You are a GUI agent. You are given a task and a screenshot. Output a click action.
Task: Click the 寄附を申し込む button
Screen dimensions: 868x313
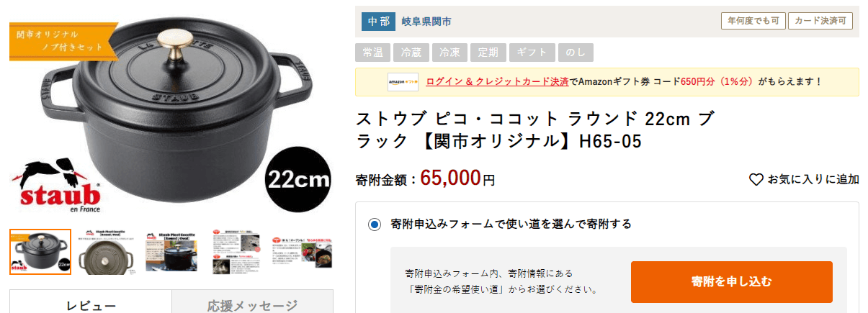[x=731, y=281]
